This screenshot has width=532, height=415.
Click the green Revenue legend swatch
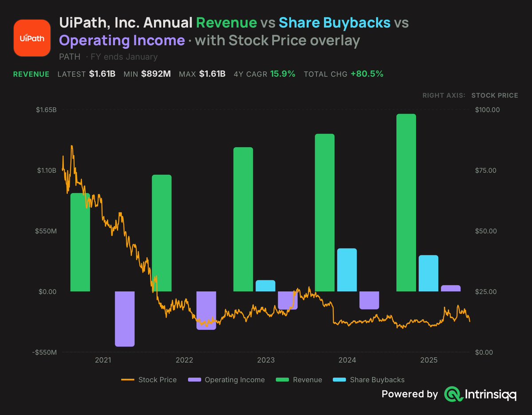coord(282,379)
